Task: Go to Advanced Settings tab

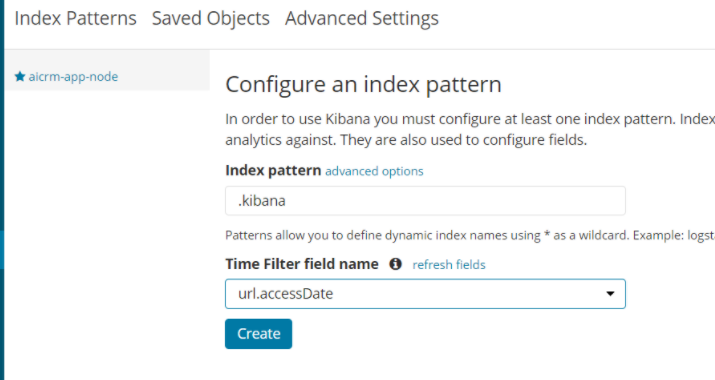Action: pyautogui.click(x=362, y=19)
